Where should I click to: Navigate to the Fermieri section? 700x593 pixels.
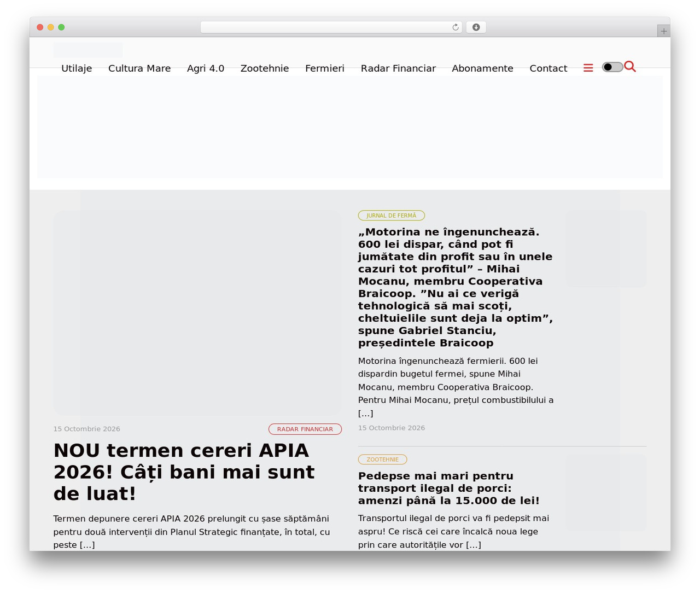325,68
